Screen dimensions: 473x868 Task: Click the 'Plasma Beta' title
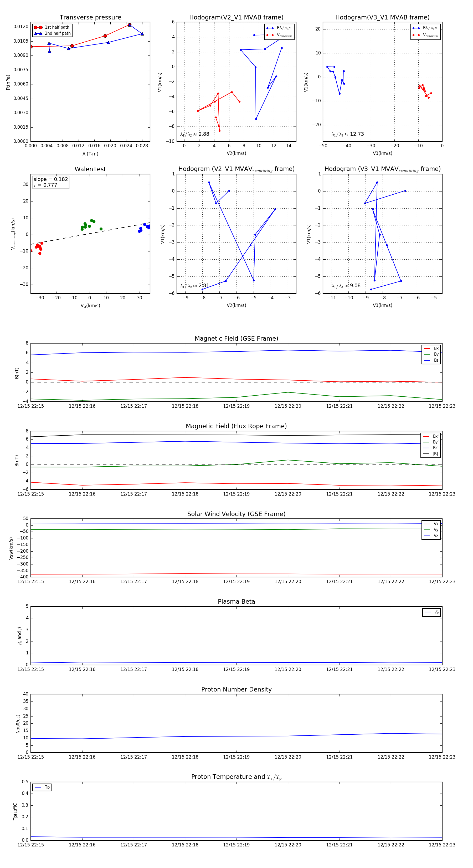click(236, 602)
